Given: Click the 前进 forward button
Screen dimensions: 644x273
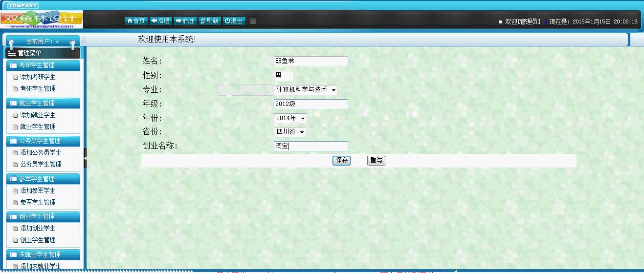Looking at the screenshot, I should click(185, 21).
